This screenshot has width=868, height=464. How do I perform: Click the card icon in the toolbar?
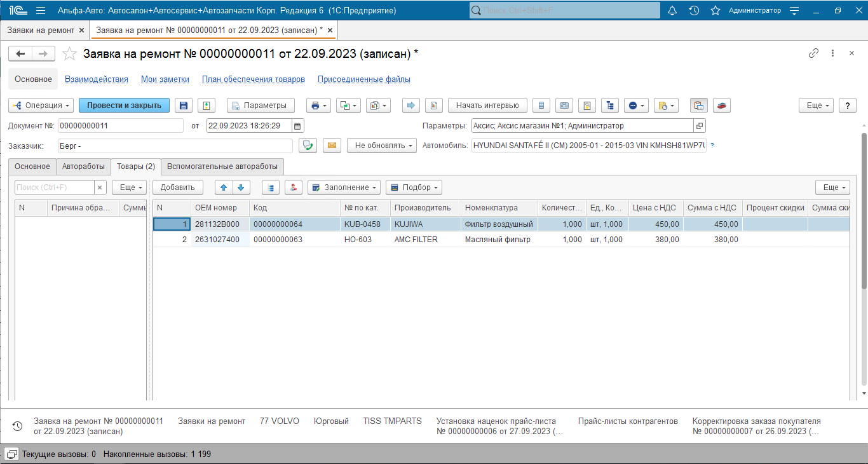point(564,106)
